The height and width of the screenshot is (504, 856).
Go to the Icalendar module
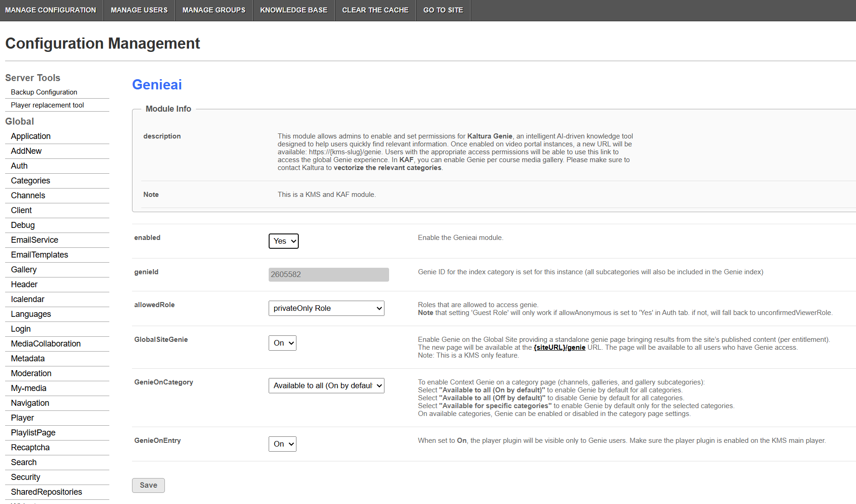click(28, 299)
